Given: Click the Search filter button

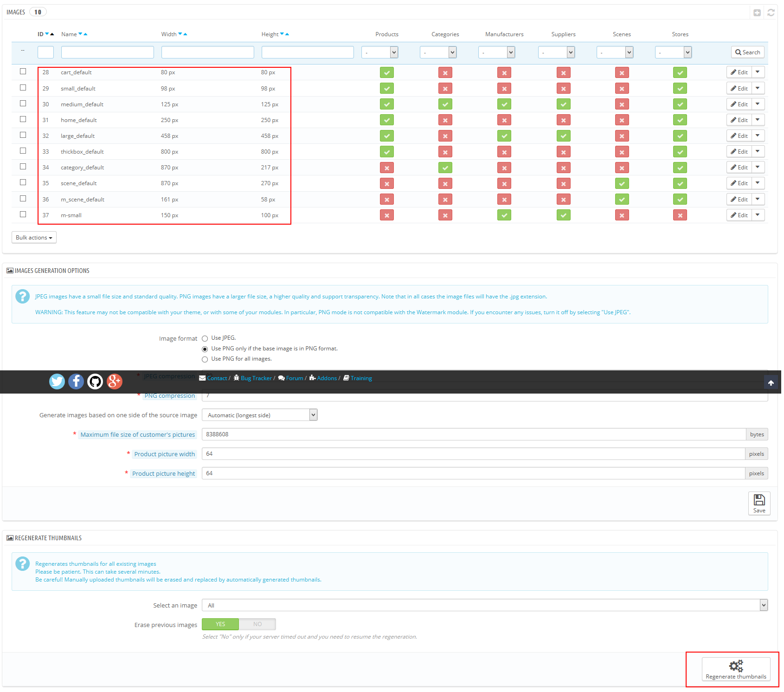Looking at the screenshot, I should [748, 52].
